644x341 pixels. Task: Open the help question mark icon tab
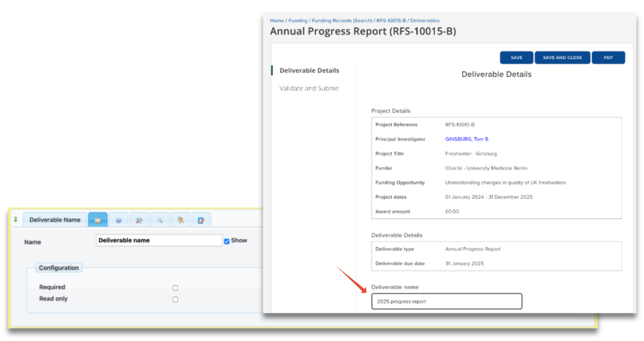[x=118, y=220]
